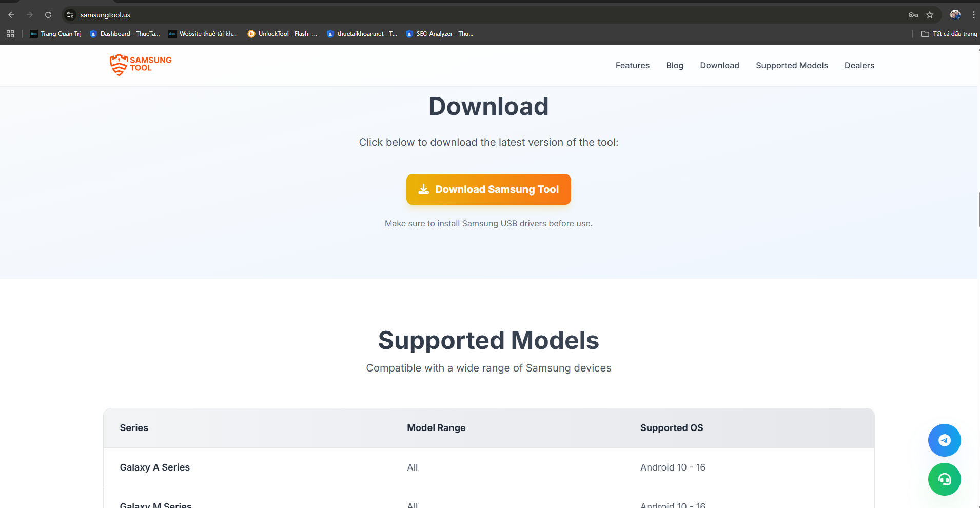This screenshot has height=508, width=980.
Task: Open the thuetaikhoan.net bookmark
Action: coord(362,34)
